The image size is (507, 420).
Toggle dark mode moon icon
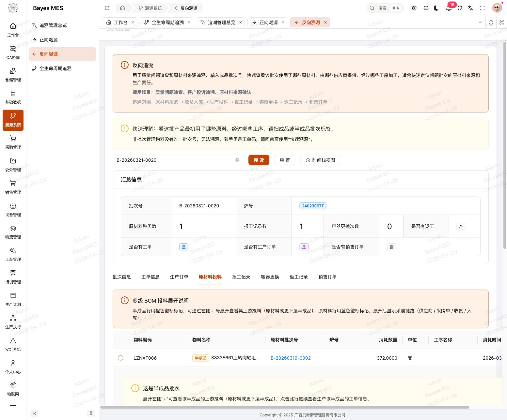pos(436,8)
